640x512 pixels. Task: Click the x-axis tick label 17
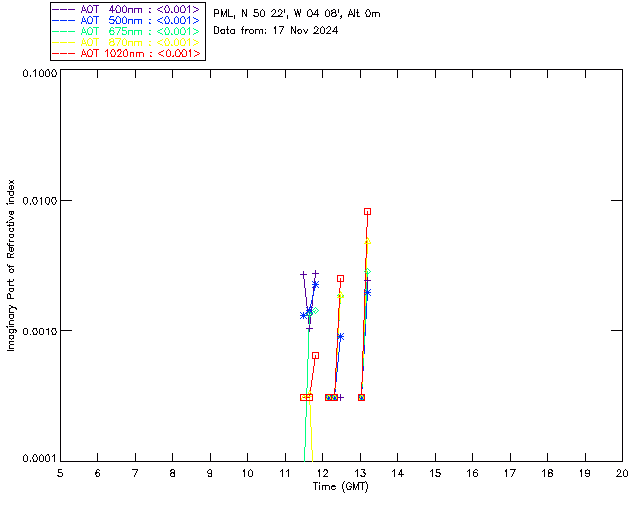pyautogui.click(x=510, y=473)
